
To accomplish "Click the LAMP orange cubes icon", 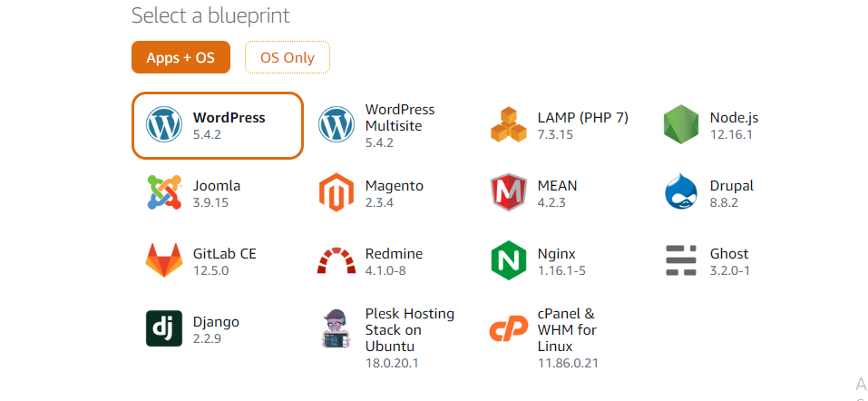I will click(x=508, y=124).
